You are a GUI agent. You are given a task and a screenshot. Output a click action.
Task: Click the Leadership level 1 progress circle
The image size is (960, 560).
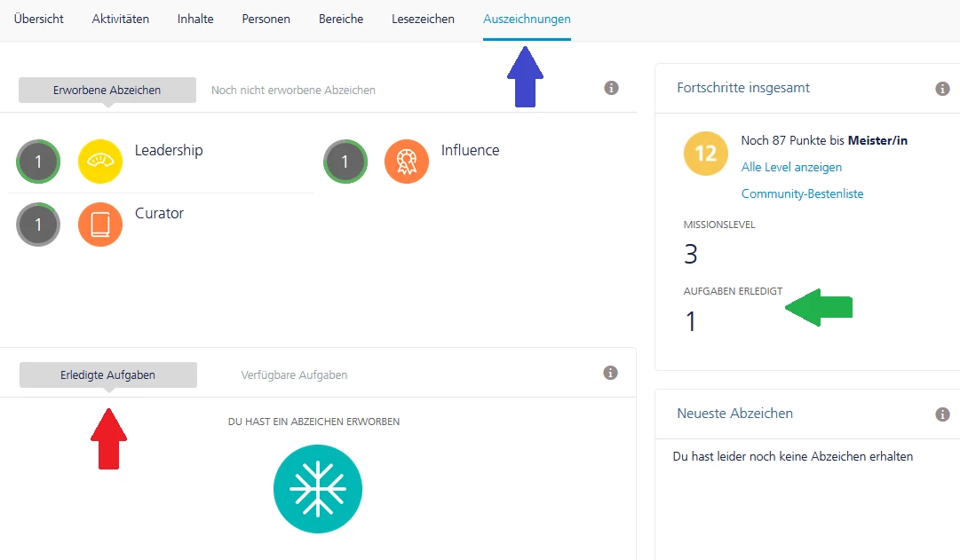[x=38, y=162]
